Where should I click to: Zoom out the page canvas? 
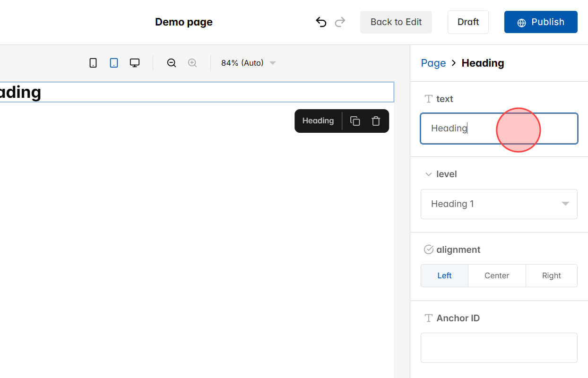pos(171,62)
